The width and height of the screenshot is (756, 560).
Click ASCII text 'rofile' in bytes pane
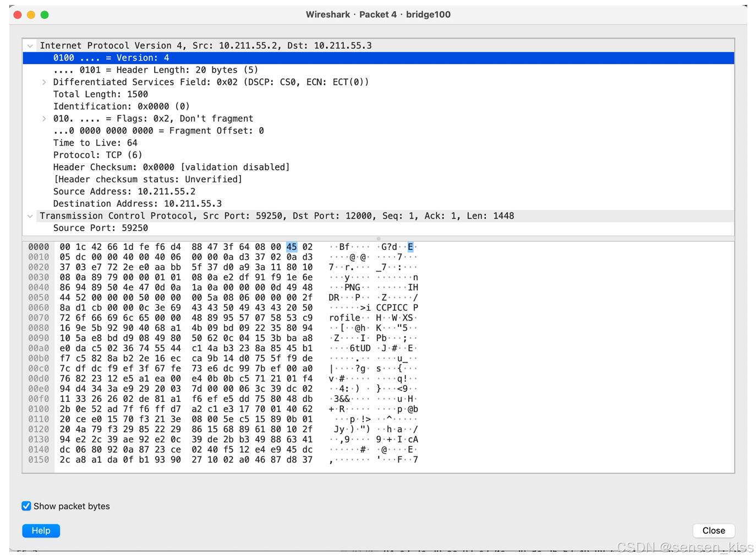(x=345, y=318)
